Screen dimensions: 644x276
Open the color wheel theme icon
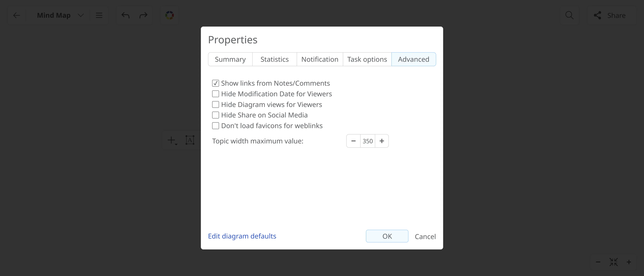(x=169, y=15)
